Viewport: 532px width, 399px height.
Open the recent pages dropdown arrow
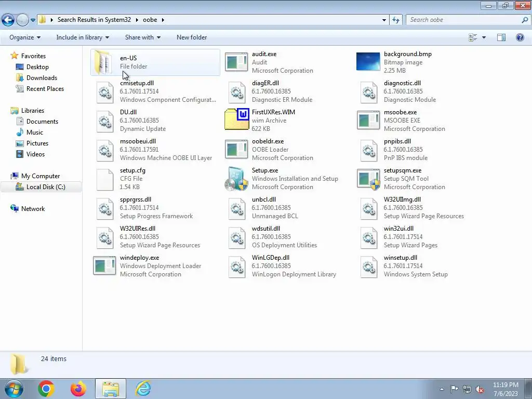[33, 20]
